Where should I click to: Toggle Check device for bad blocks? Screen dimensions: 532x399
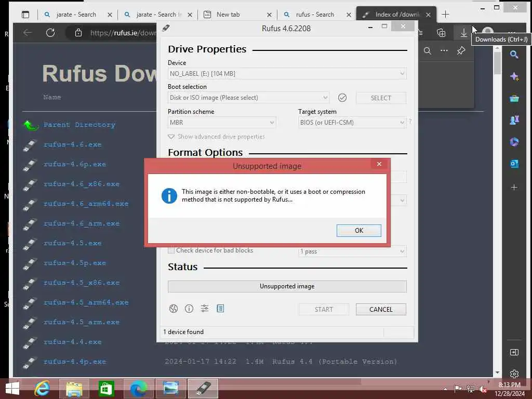tap(171, 250)
